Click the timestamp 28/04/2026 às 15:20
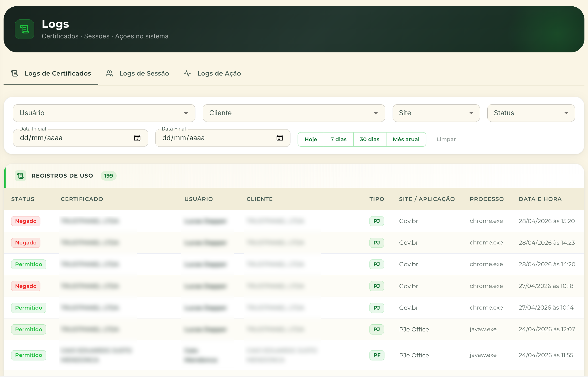Viewport: 588px width, 378px height. pos(547,221)
